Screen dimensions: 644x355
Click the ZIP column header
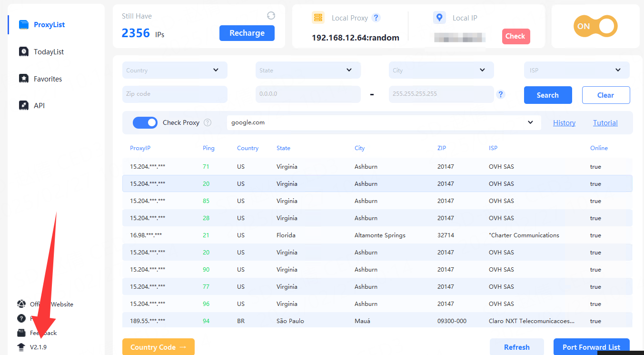point(442,148)
